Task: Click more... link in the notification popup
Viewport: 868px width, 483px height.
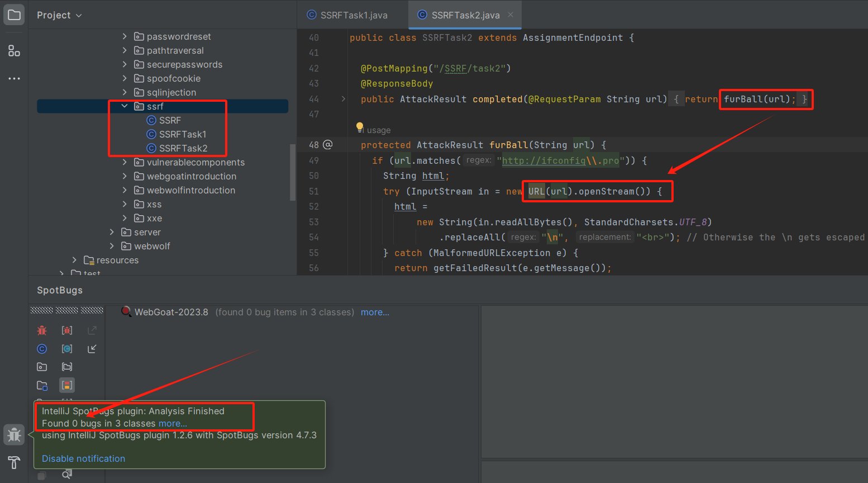Action: point(173,423)
